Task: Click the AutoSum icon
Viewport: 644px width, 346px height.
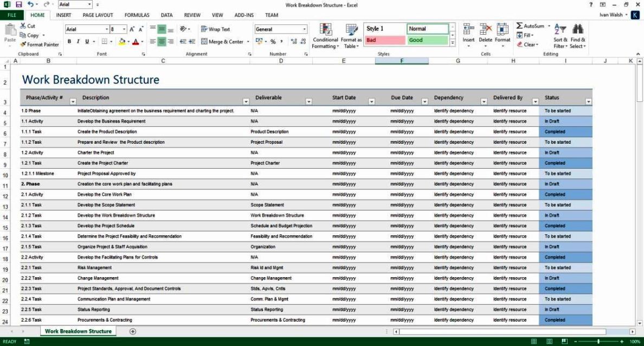Action: click(526, 25)
